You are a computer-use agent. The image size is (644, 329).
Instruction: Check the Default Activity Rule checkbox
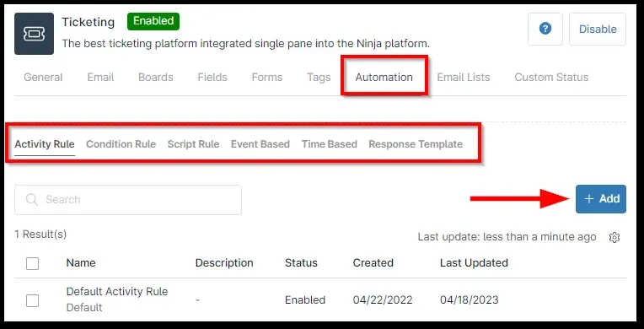tap(32, 300)
